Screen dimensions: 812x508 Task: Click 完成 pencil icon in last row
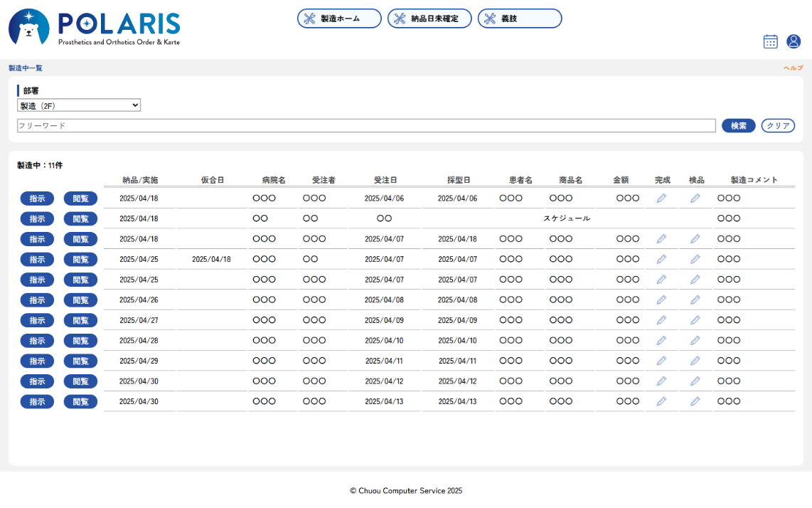[x=661, y=401]
